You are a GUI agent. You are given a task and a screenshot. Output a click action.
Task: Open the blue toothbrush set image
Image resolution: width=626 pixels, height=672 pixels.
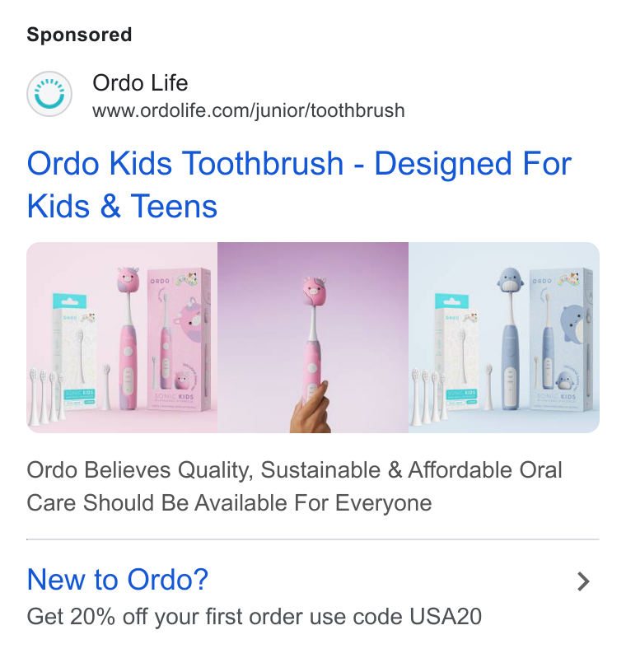click(x=504, y=338)
